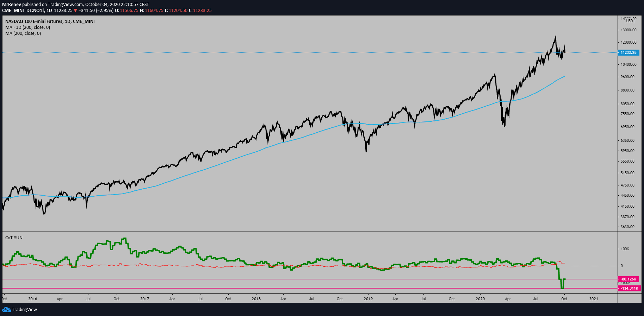Image resolution: width=644 pixels, height=316 pixels.
Task: Click the pink -80.126K level label
Action: click(x=628, y=279)
